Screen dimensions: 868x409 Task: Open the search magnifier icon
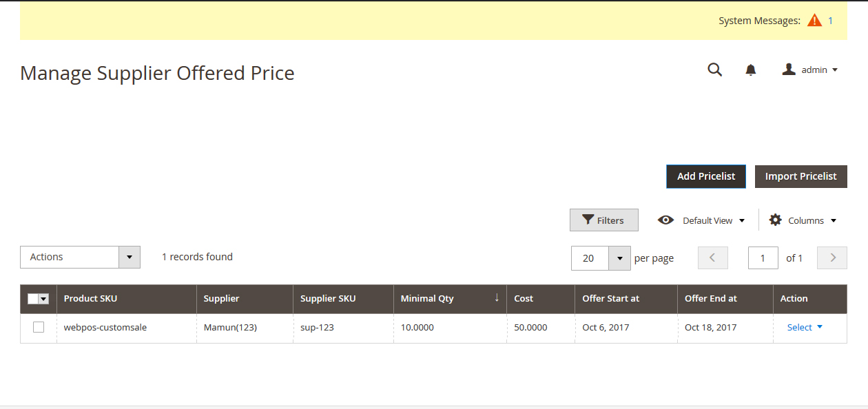(x=715, y=70)
